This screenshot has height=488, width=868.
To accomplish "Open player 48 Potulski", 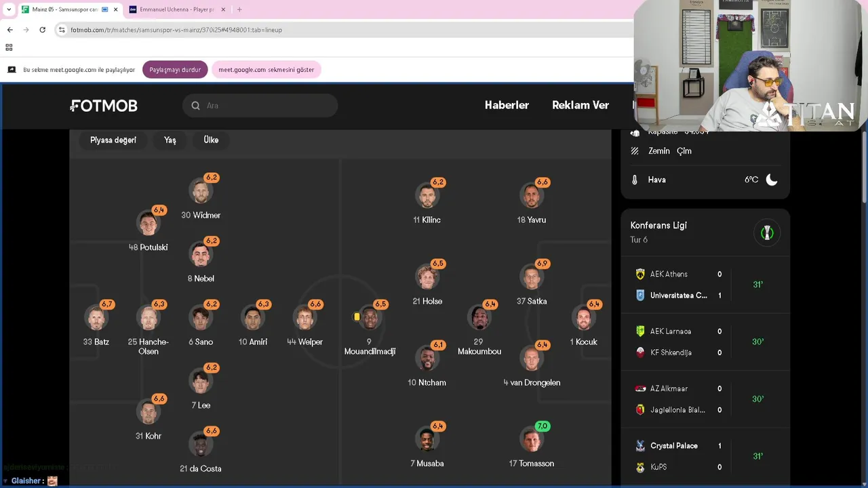I will pyautogui.click(x=148, y=230).
